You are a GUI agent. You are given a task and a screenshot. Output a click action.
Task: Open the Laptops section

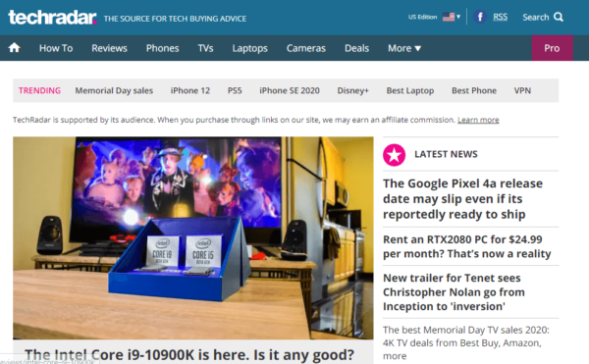249,48
